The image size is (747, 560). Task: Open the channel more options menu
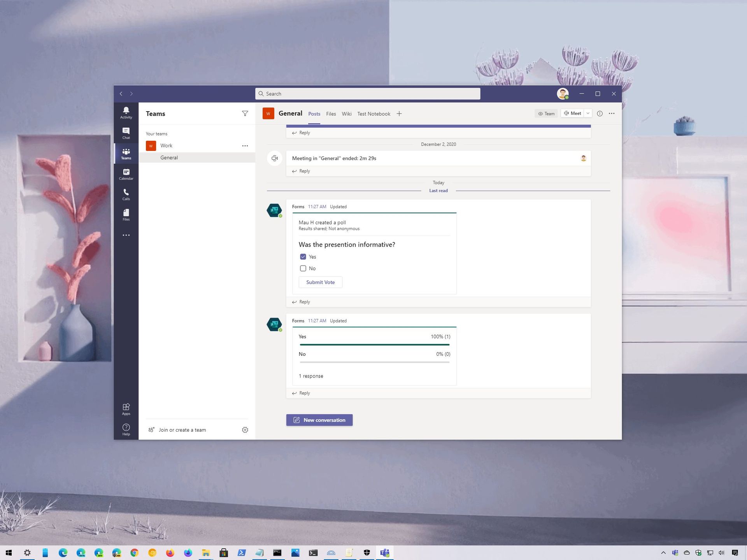click(x=612, y=113)
